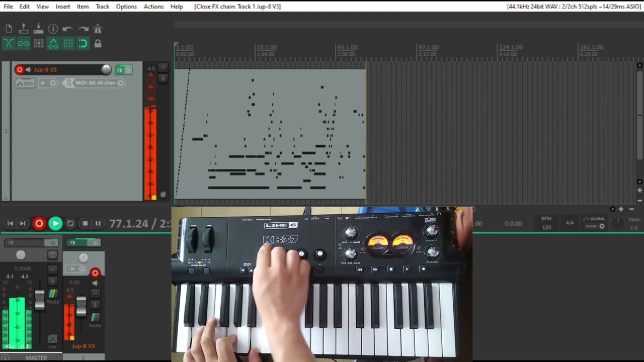Go to project start transport button
This screenshot has width=644, height=362.
(x=10, y=224)
